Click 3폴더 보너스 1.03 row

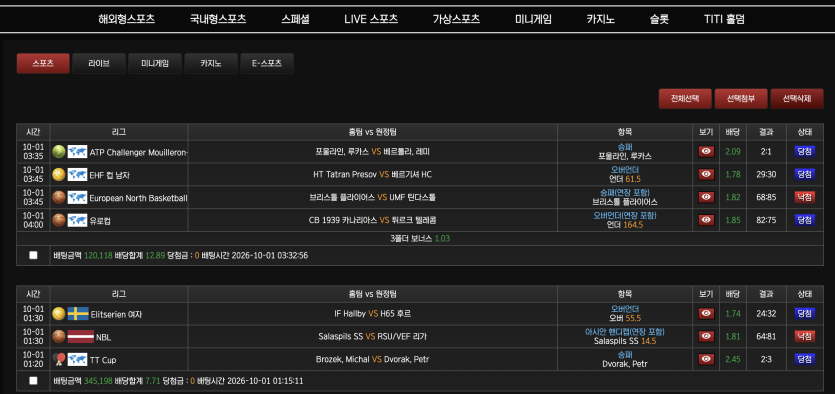420,239
